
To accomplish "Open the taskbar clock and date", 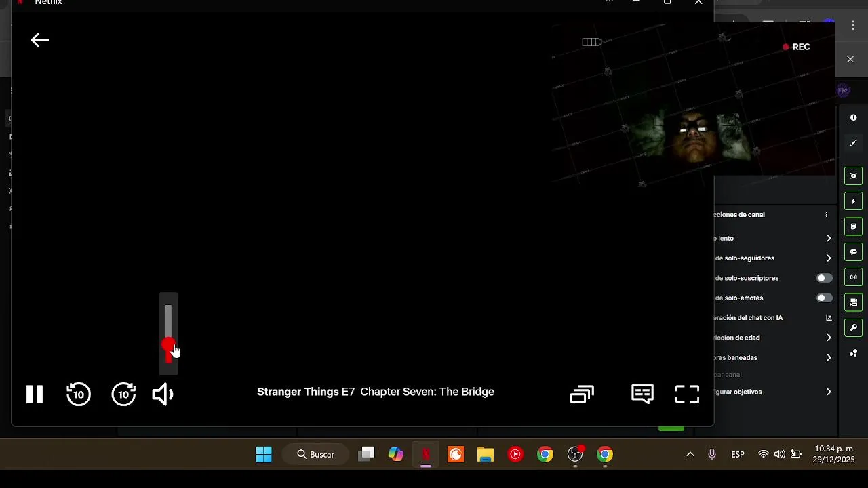I will pos(834,454).
